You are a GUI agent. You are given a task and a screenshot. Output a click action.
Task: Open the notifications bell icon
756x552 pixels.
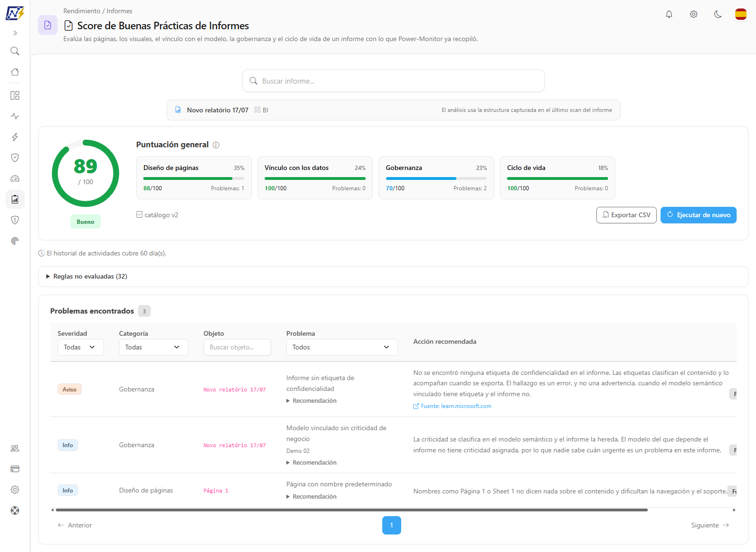click(669, 14)
